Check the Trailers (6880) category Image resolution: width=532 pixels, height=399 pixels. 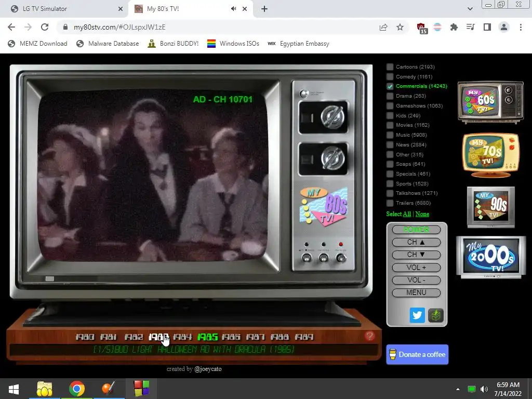(390, 203)
